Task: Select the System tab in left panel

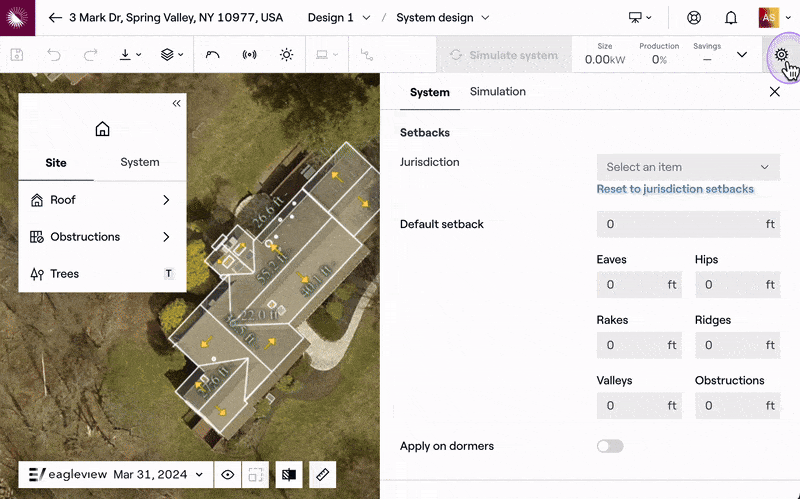Action: (x=140, y=162)
